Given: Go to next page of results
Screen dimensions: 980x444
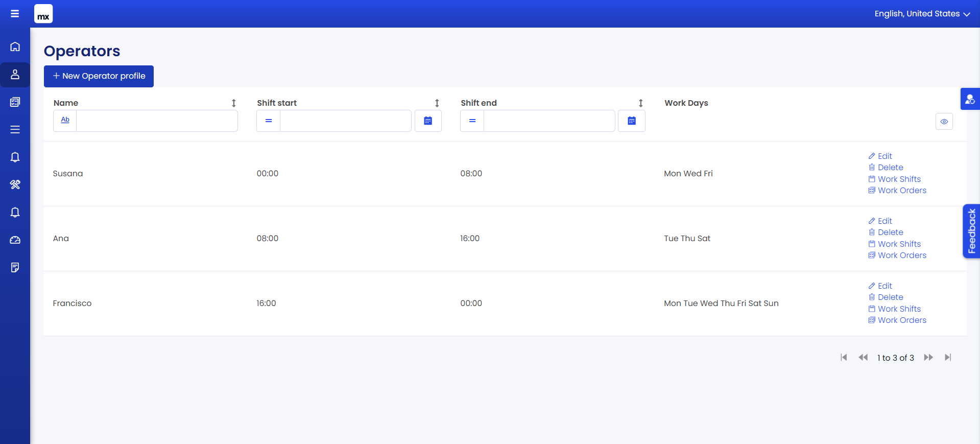Looking at the screenshot, I should click(928, 358).
